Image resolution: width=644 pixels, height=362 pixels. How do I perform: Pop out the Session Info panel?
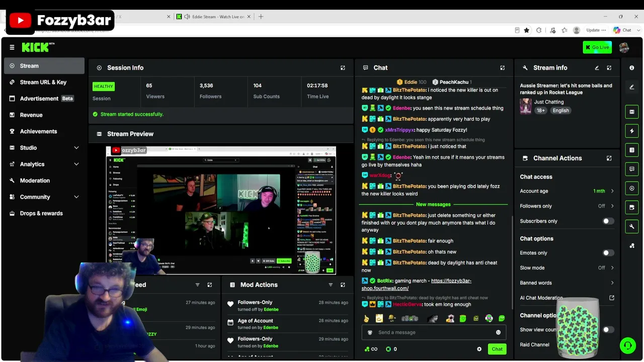click(x=343, y=68)
